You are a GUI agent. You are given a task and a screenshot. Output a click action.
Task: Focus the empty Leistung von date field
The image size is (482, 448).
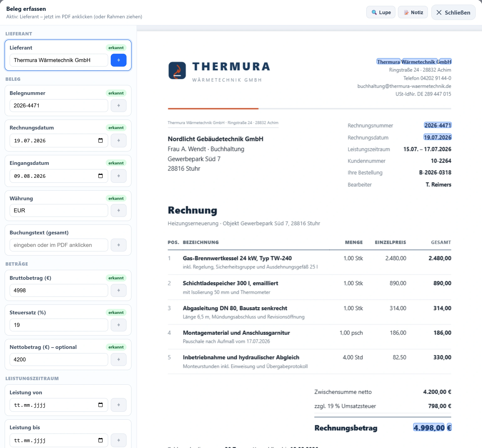59,405
